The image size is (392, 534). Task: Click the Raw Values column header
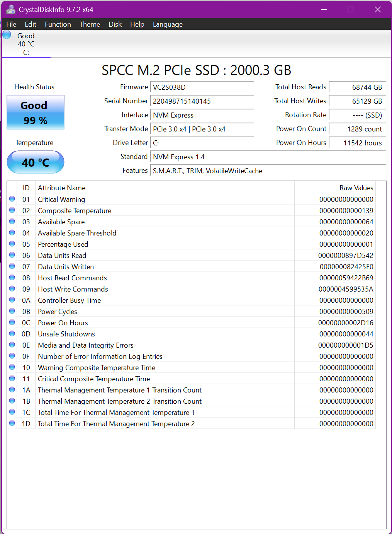(x=356, y=188)
